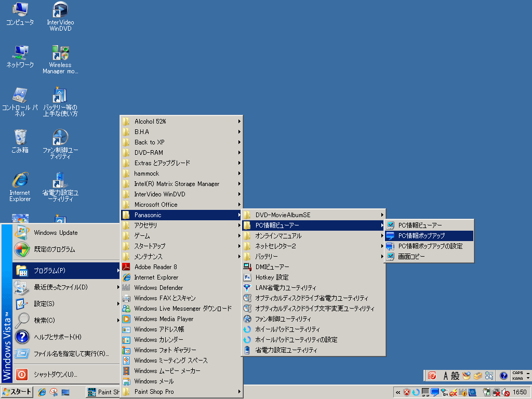The height and width of the screenshot is (399, 532).
Task: Launch ホイールパッドユーティリティの設定
Action: coord(313,340)
